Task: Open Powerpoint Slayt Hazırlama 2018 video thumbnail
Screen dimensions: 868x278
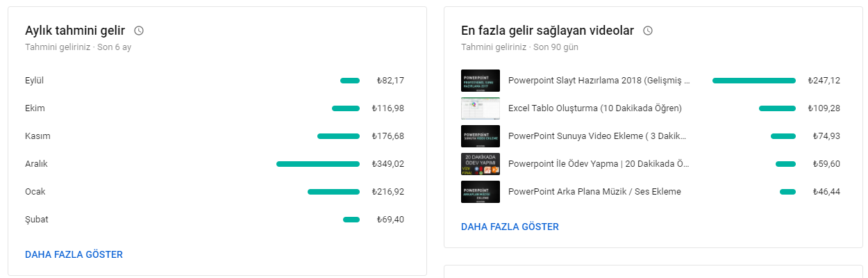Action: pyautogui.click(x=481, y=81)
